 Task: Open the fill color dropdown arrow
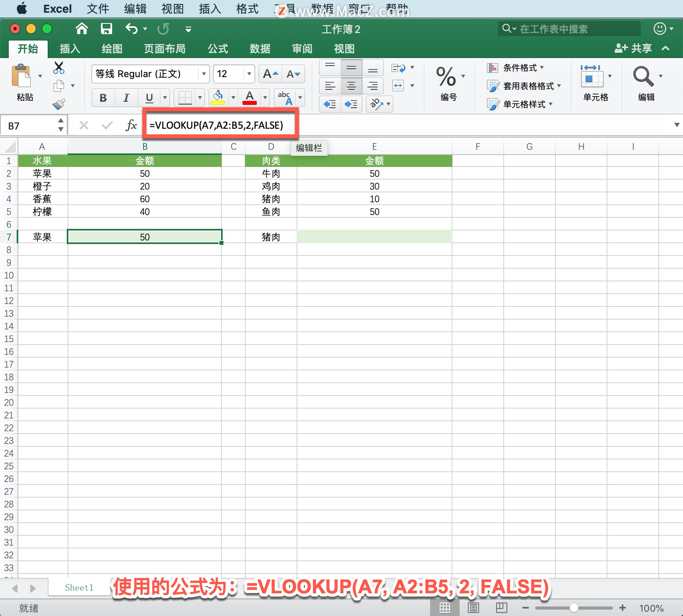[x=233, y=98]
